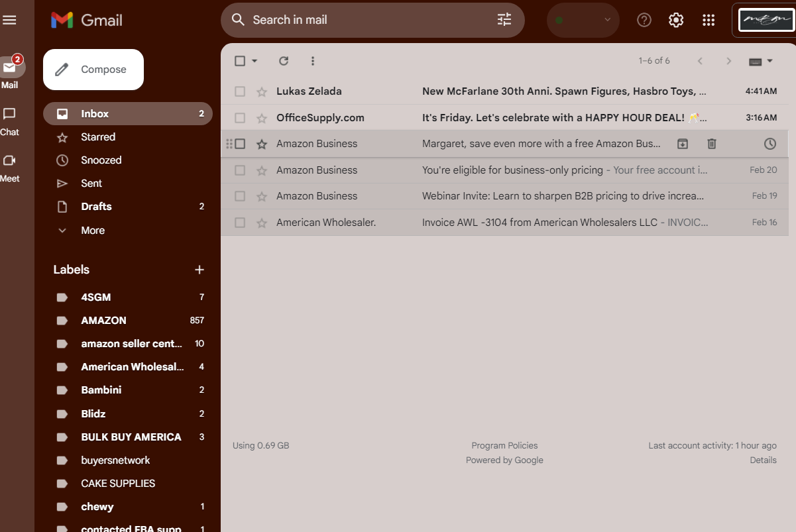
Task: Open the account activity Details link
Action: 763,460
